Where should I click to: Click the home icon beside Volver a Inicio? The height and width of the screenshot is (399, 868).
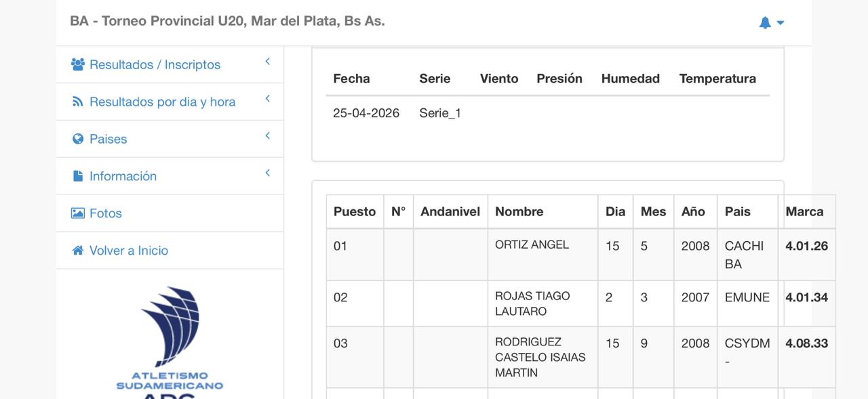coord(78,251)
